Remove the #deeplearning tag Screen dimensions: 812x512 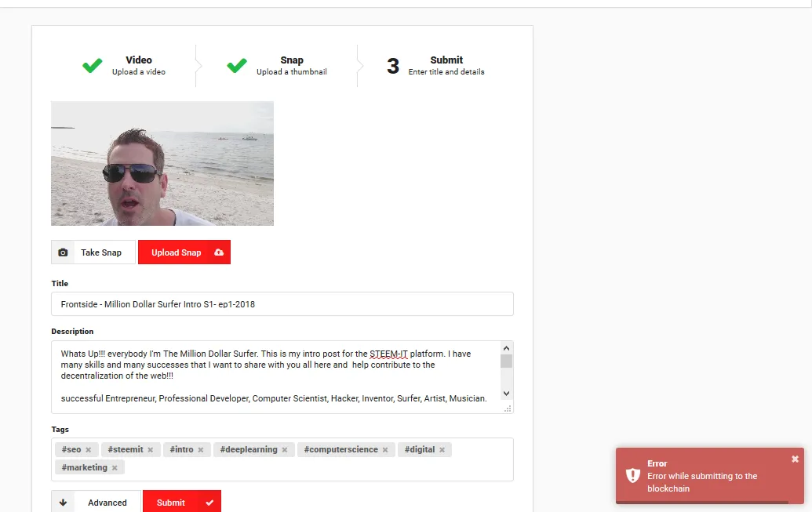(x=285, y=450)
